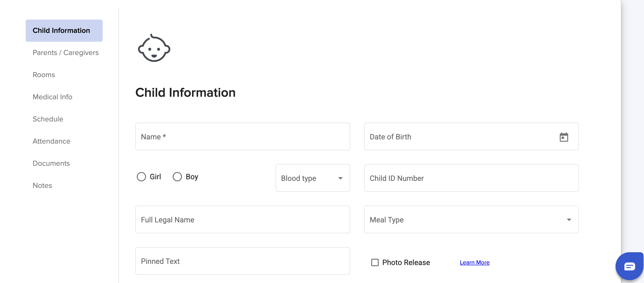Select the Boy radio button
Image resolution: width=644 pixels, height=283 pixels.
[177, 177]
